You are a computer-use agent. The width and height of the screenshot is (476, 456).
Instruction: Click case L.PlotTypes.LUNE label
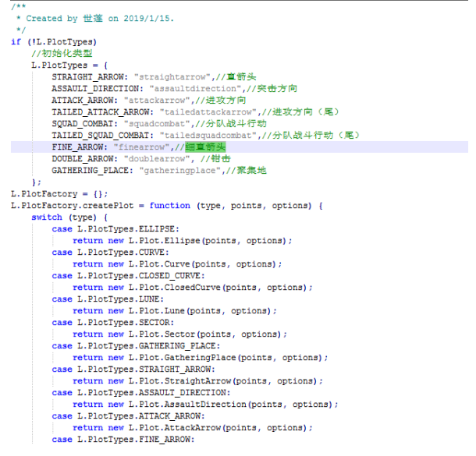(x=108, y=299)
